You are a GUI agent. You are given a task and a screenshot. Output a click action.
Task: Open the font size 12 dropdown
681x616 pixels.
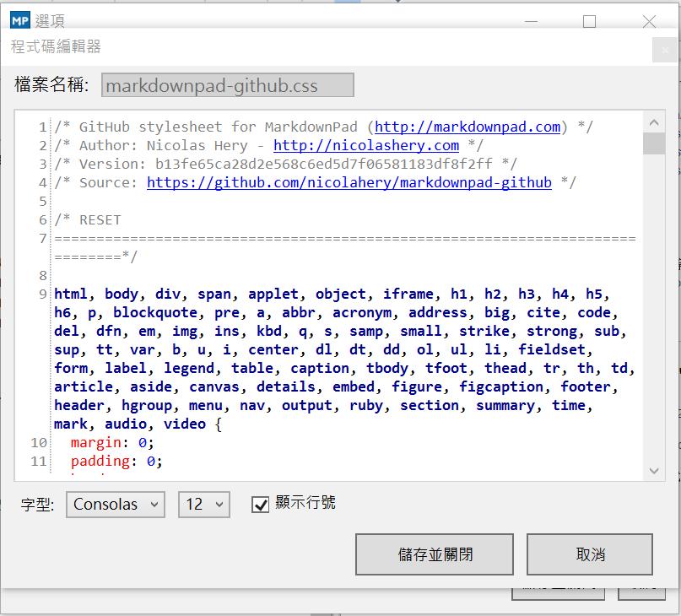point(204,505)
